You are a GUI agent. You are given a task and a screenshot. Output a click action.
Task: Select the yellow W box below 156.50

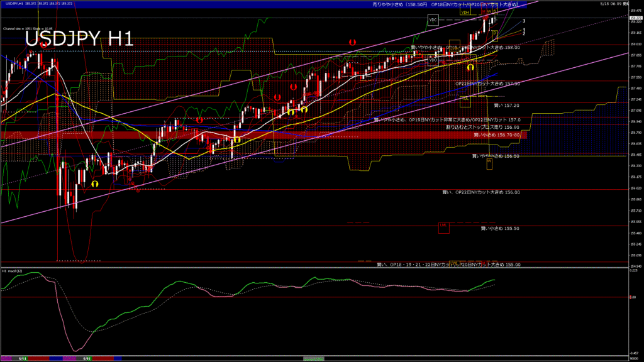[x=489, y=164]
